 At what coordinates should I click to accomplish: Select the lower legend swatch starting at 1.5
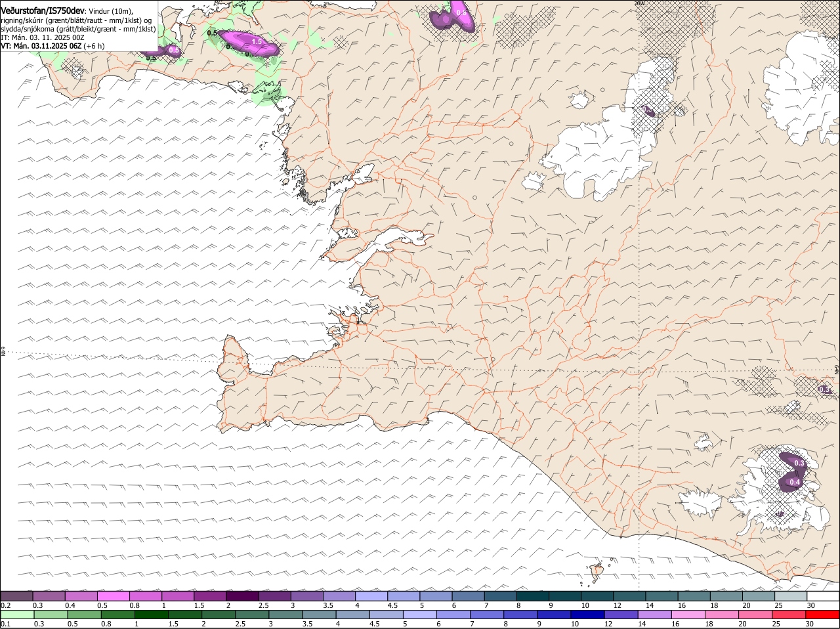click(184, 615)
